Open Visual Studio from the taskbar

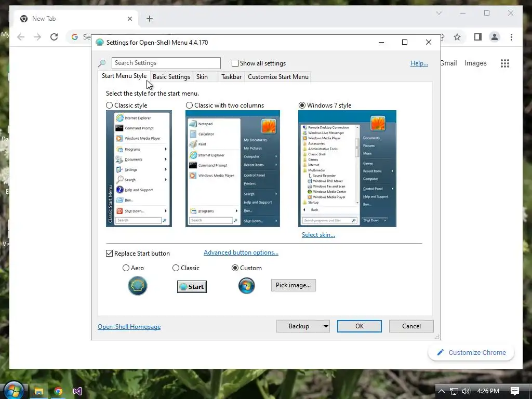click(x=77, y=391)
